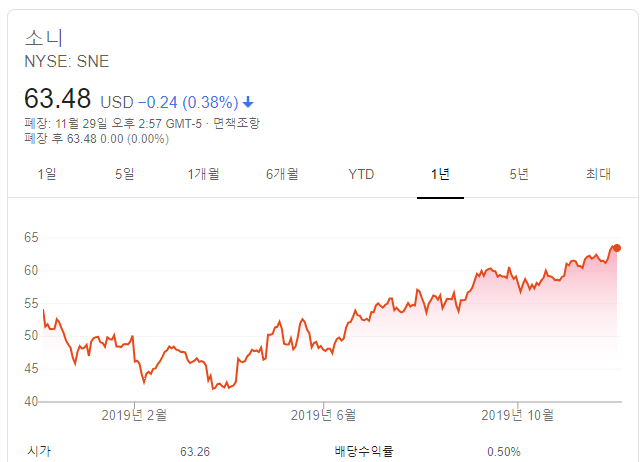The height and width of the screenshot is (462, 640).
Task: Click the 폐장: 11월 29일 timestamp text
Action: tap(113, 123)
